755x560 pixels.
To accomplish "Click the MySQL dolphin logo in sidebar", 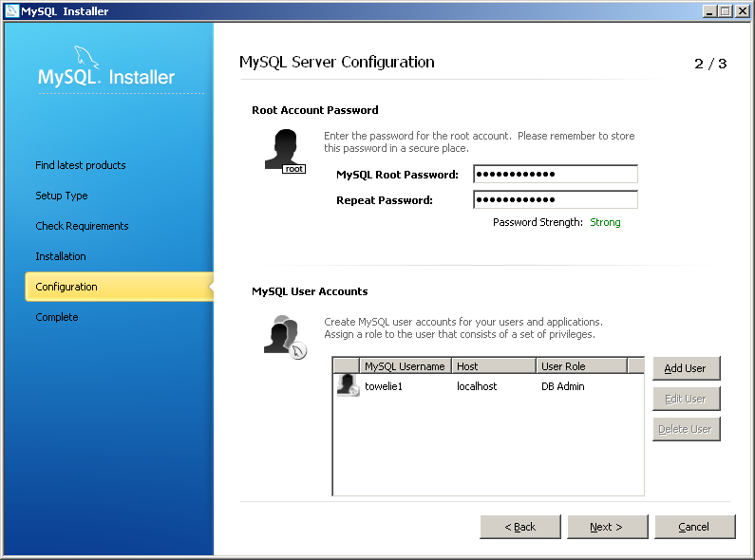I will [86, 58].
